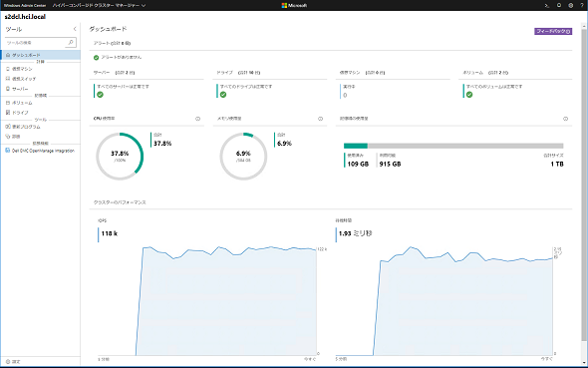Image resolution: width=588 pixels, height=368 pixels.
Task: Click the green check in the サーバー card
Action: 100,95
